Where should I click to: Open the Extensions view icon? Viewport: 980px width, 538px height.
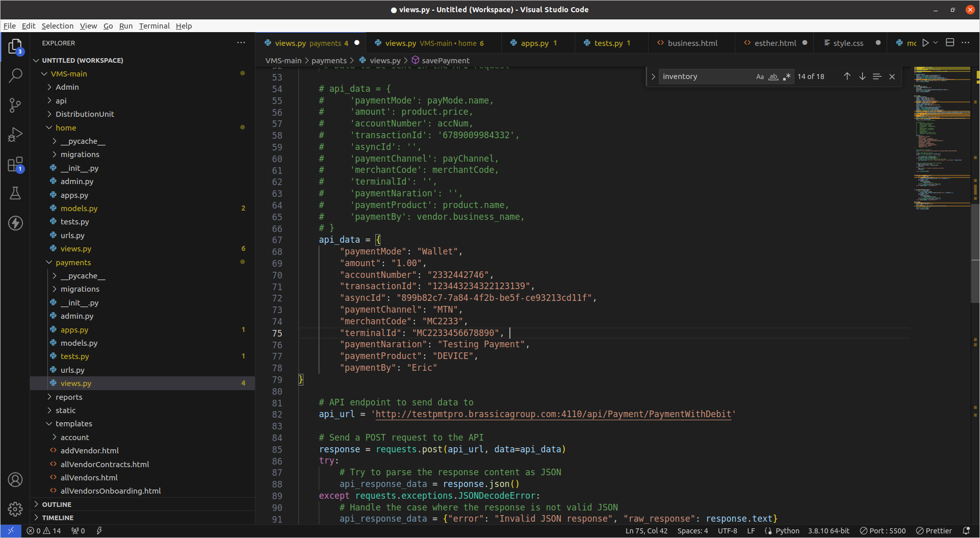tap(15, 164)
